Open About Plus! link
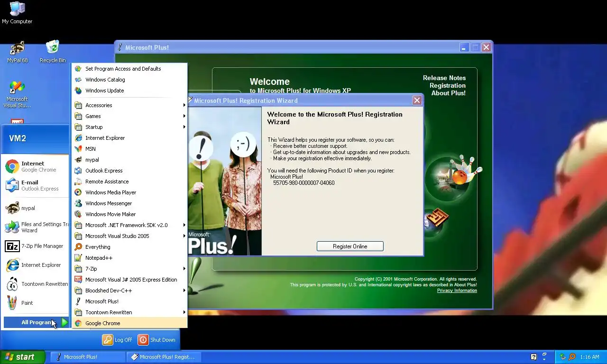607x364 pixels. (x=449, y=93)
